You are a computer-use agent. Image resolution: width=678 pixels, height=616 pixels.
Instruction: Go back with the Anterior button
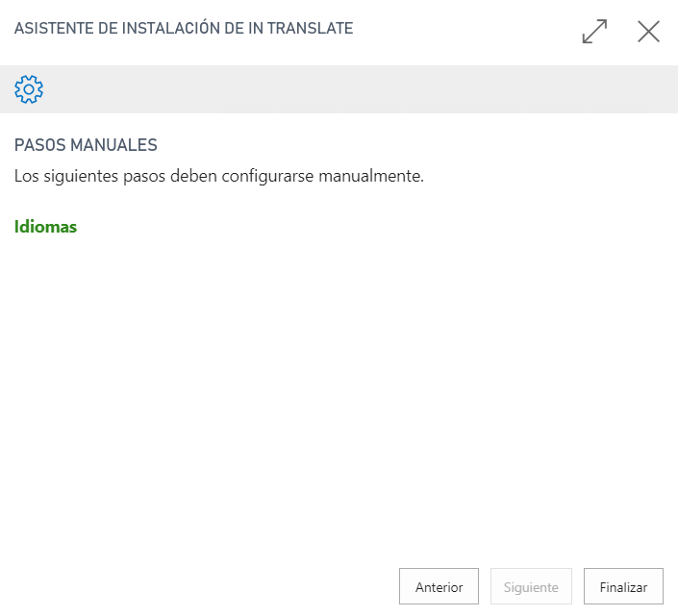point(439,586)
